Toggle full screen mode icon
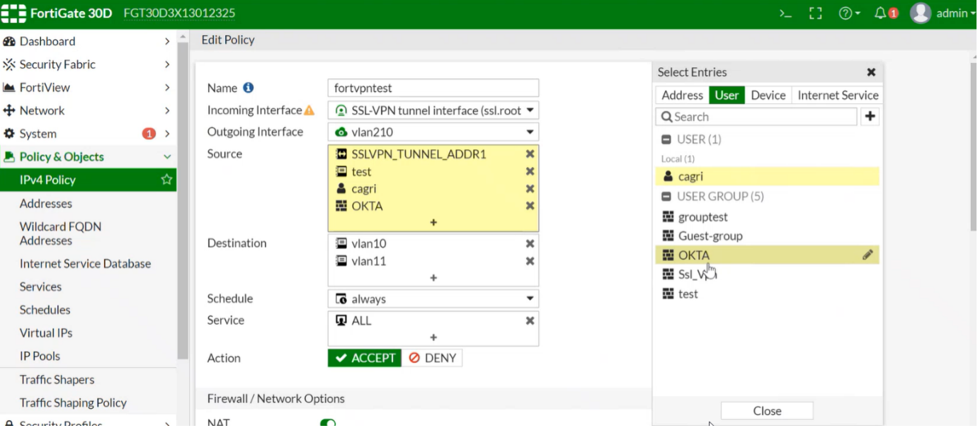Viewport: 980px width, 428px height. click(x=816, y=13)
